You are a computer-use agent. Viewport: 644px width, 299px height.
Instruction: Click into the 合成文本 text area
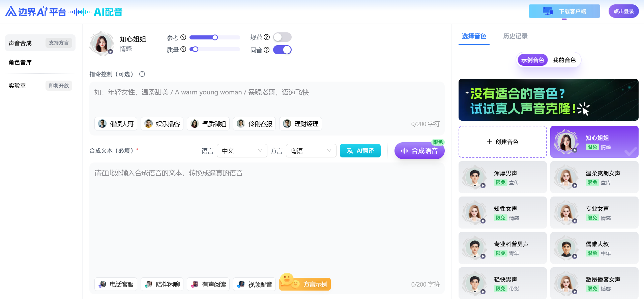[x=267, y=219]
